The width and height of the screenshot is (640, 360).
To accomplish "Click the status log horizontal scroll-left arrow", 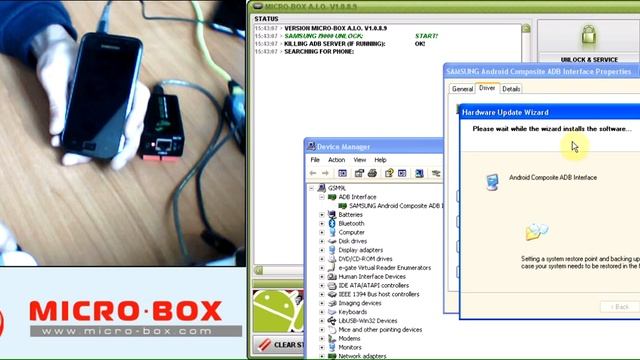I will pyautogui.click(x=258, y=270).
